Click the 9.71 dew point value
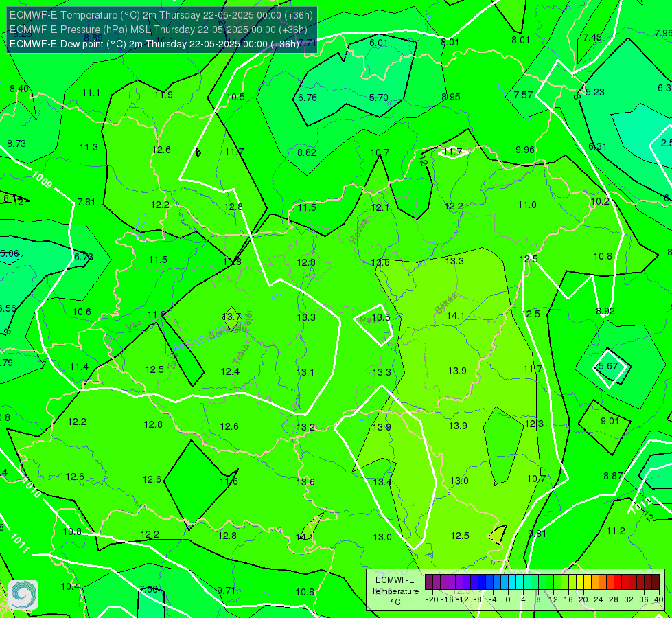672x618 pixels. (227, 591)
